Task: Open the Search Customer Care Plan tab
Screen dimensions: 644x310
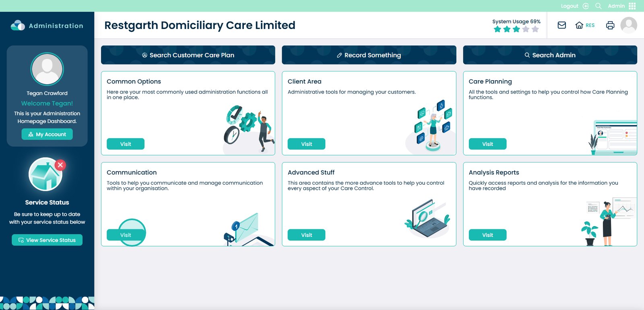Action: tap(188, 55)
